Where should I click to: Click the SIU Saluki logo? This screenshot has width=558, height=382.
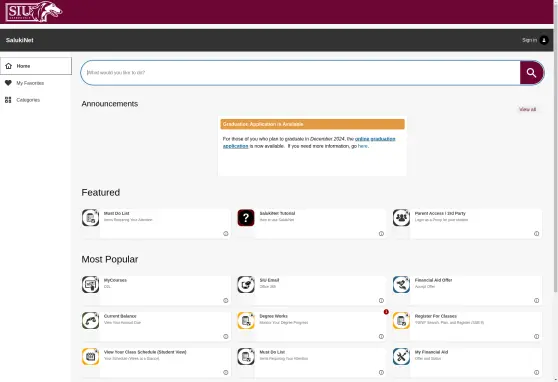coord(34,11)
